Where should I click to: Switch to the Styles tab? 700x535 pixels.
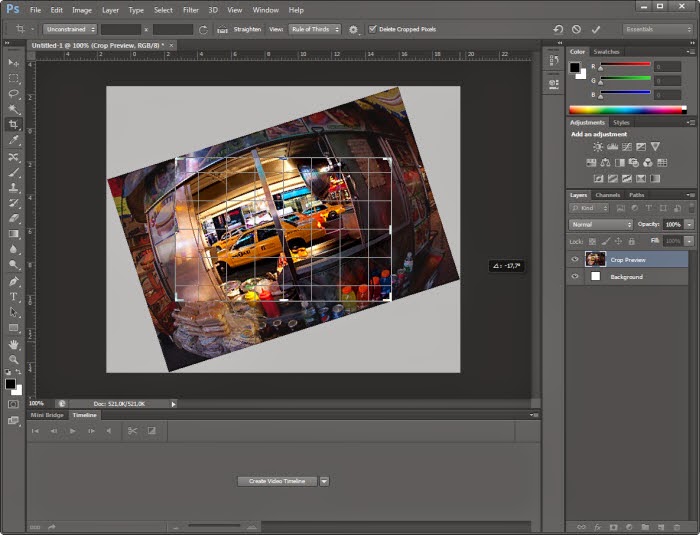click(x=621, y=122)
